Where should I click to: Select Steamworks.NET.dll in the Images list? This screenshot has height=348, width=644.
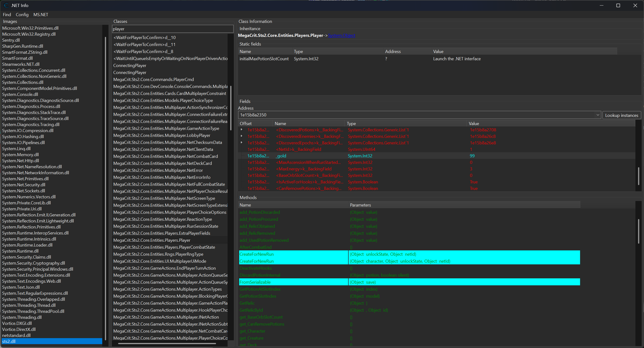21,64
